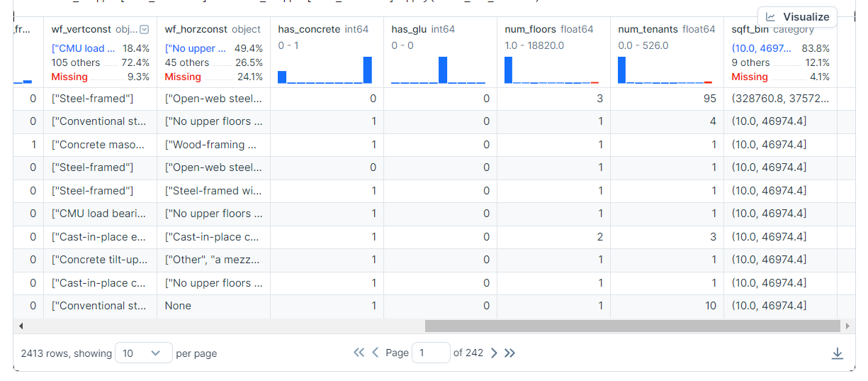Jump to the last page of results

pyautogui.click(x=510, y=353)
